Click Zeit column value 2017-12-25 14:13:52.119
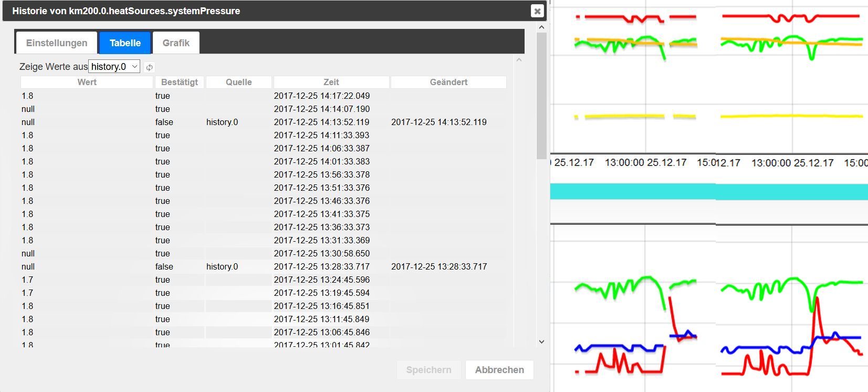Screen dimensions: 868x392 (x=322, y=122)
